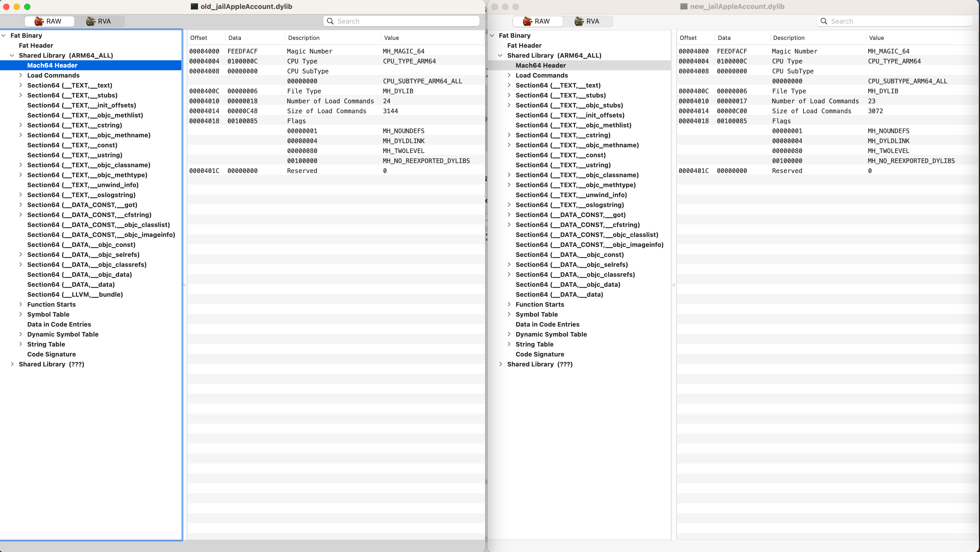Expand Shared Library (???) in old window
Image resolution: width=980 pixels, height=552 pixels.
[12, 364]
